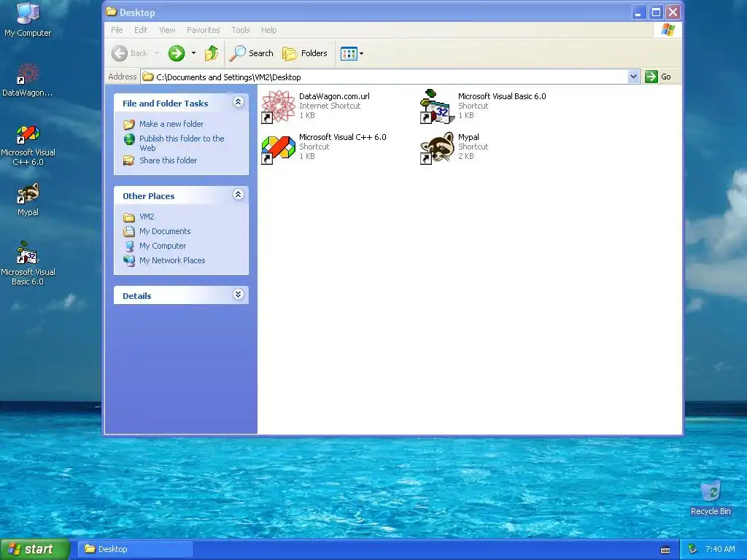Click the DataWagon.com.url file icon in Explorer
Screen dimensions: 747x560
pos(278,106)
